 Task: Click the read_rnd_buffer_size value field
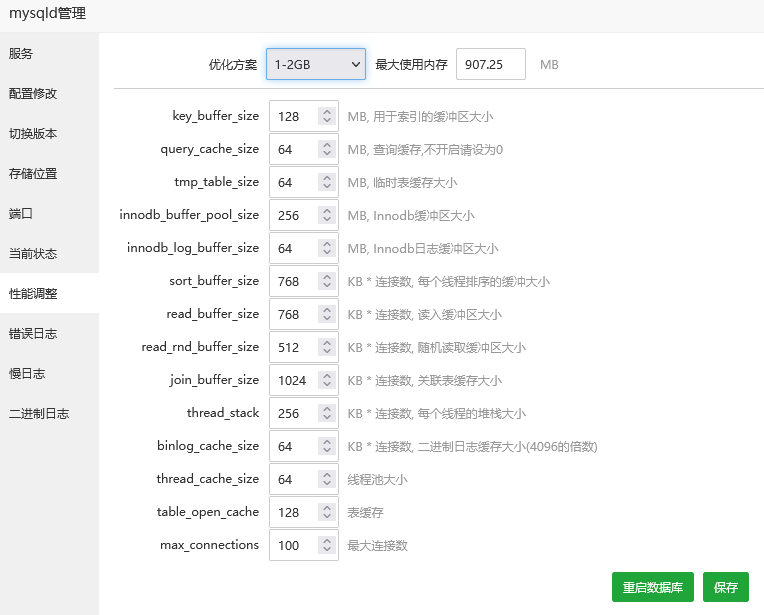point(304,347)
